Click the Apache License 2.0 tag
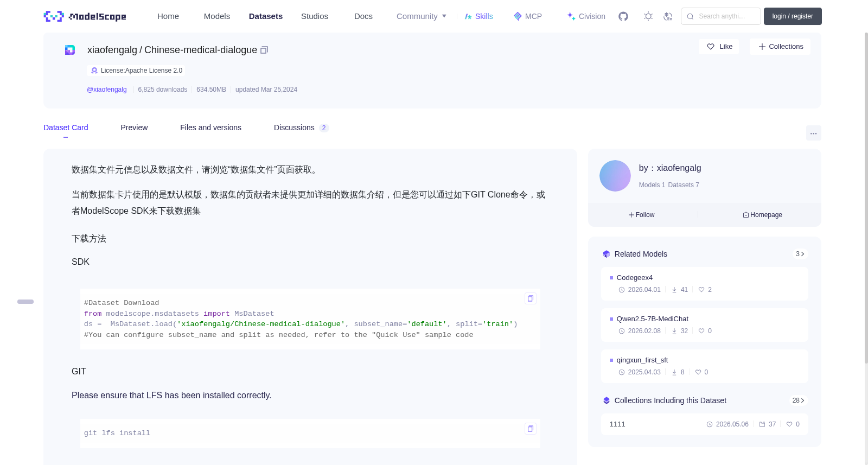868x465 pixels. pyautogui.click(x=136, y=71)
